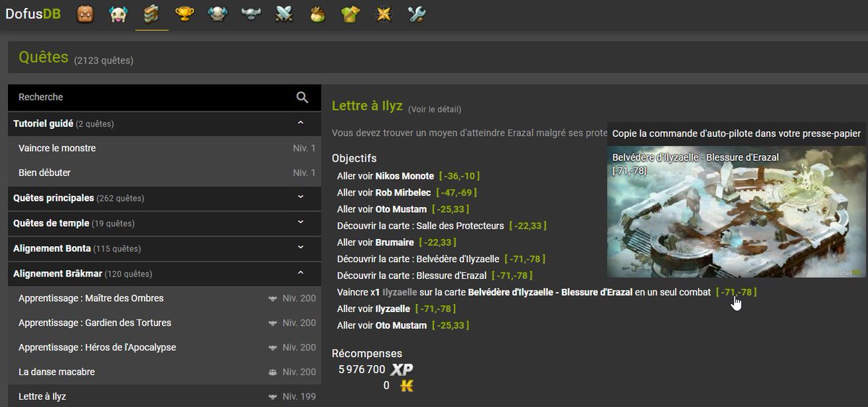Expand the Quêtes de temple category

[164, 223]
